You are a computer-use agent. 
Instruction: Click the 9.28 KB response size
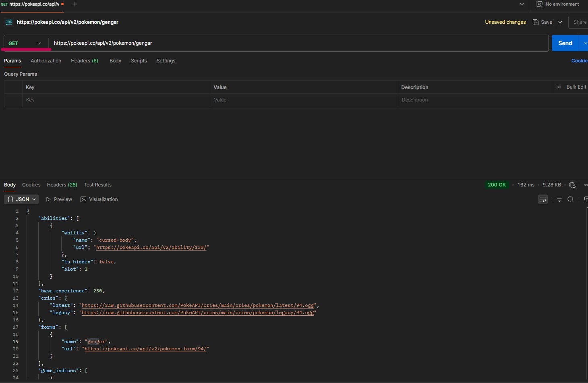[x=552, y=185]
